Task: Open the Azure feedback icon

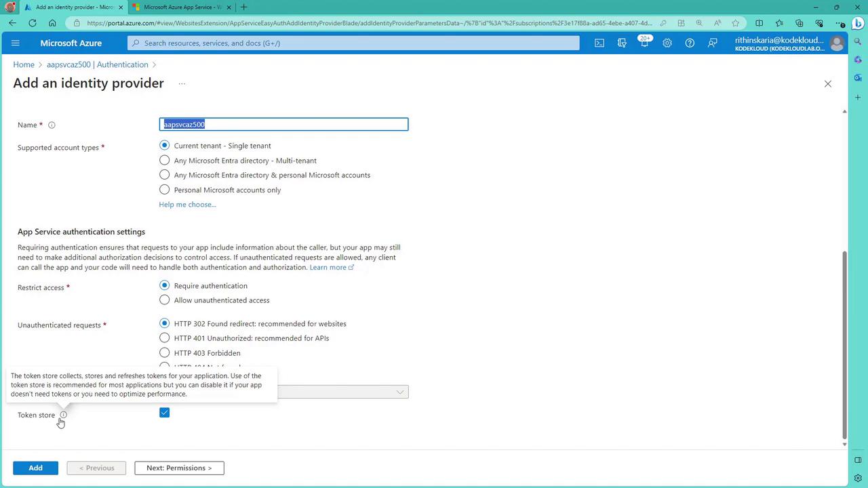Action: (x=713, y=43)
